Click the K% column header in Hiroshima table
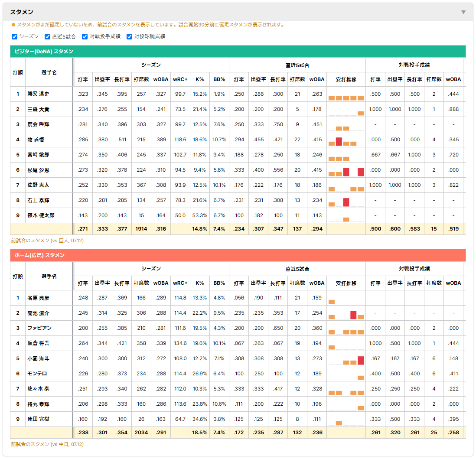Screen dimensions: 476x459 199,283
